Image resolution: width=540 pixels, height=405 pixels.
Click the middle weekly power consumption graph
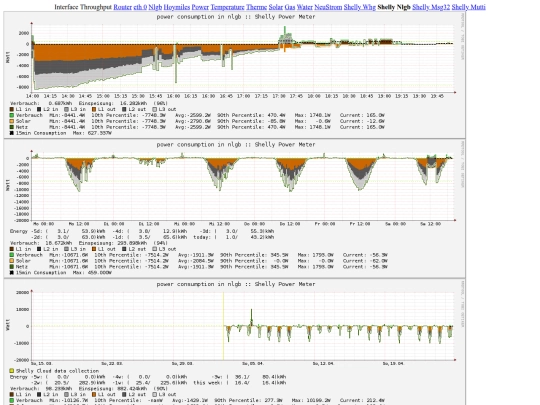(x=235, y=208)
